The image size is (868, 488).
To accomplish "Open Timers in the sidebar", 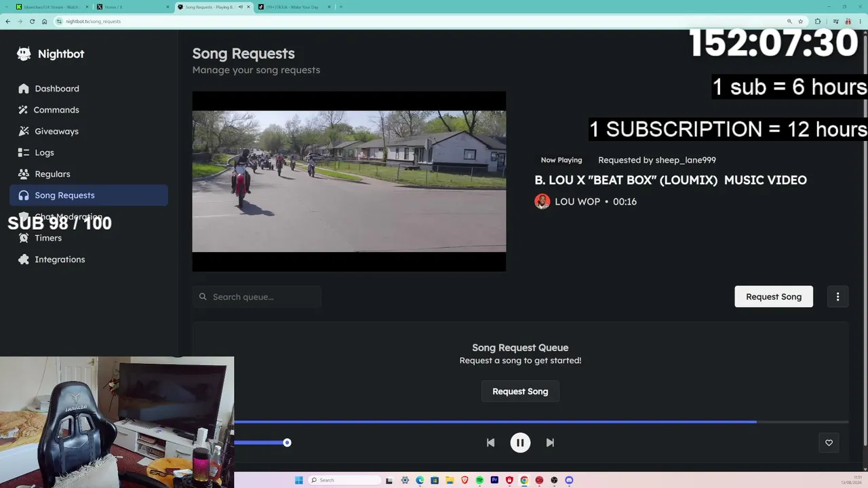I will [89, 238].
